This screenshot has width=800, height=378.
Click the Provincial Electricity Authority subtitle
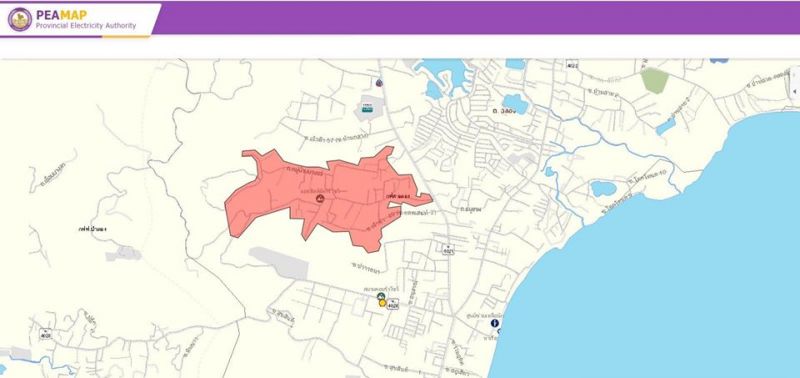(x=86, y=26)
